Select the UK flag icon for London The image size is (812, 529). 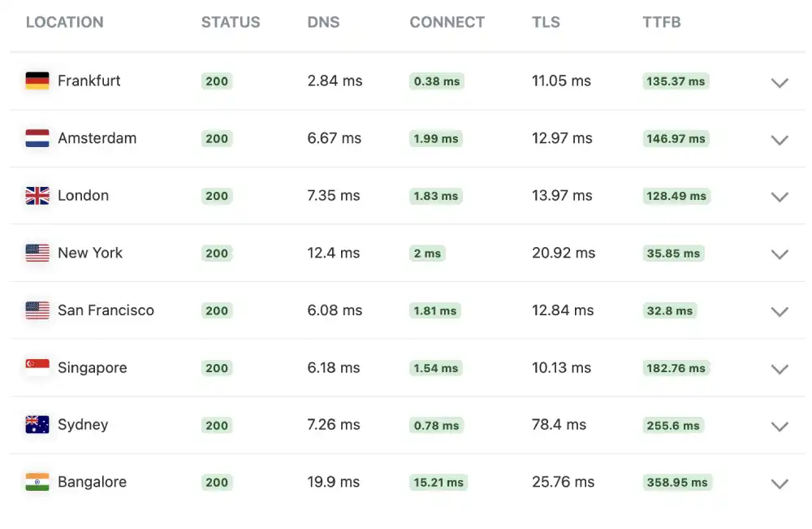coord(37,195)
